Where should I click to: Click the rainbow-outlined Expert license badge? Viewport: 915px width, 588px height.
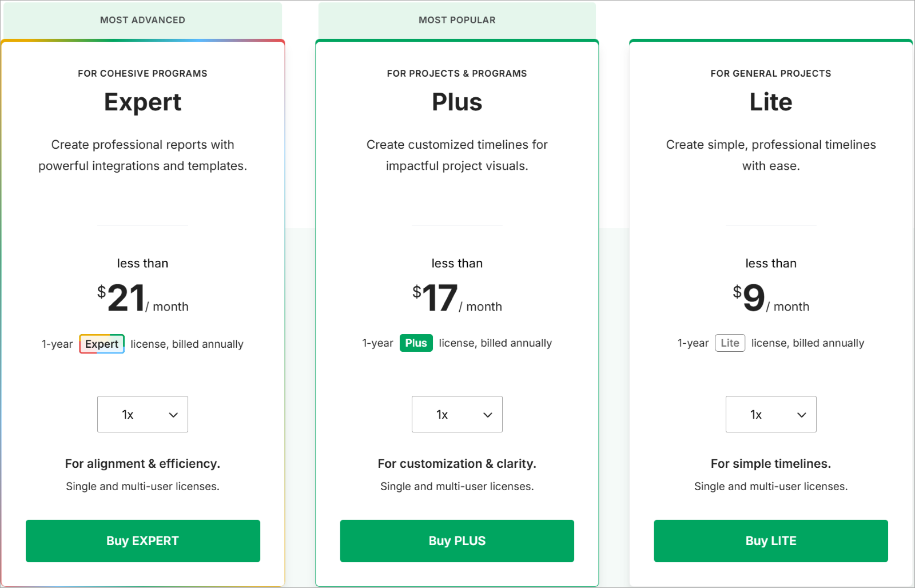pyautogui.click(x=102, y=344)
